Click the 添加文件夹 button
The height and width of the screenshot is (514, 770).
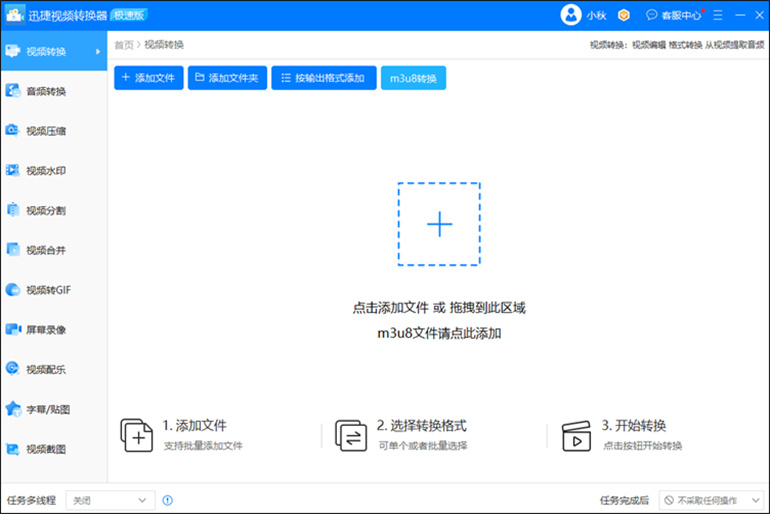[x=227, y=78]
